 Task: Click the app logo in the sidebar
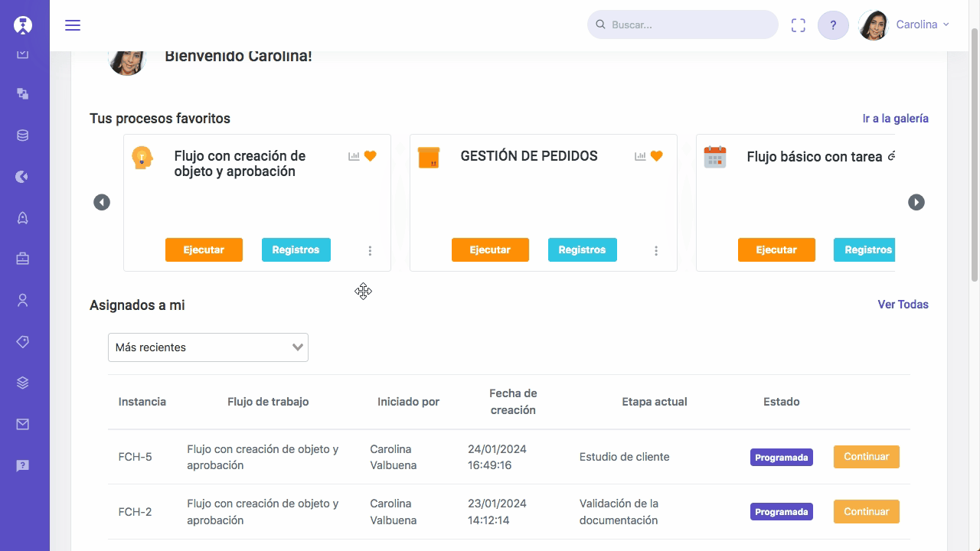[x=23, y=24]
